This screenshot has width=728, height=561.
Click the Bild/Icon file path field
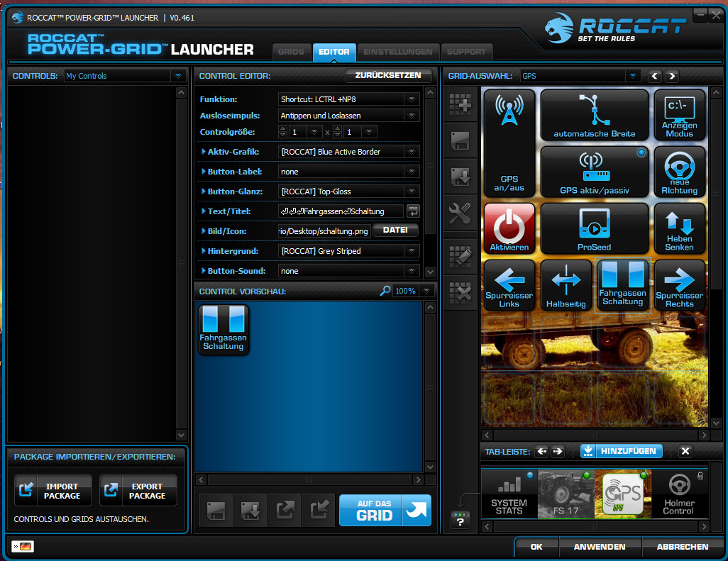(x=324, y=230)
